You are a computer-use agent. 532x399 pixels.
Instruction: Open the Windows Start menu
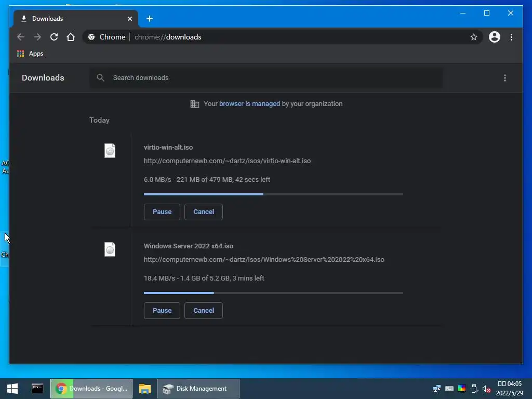pyautogui.click(x=12, y=389)
